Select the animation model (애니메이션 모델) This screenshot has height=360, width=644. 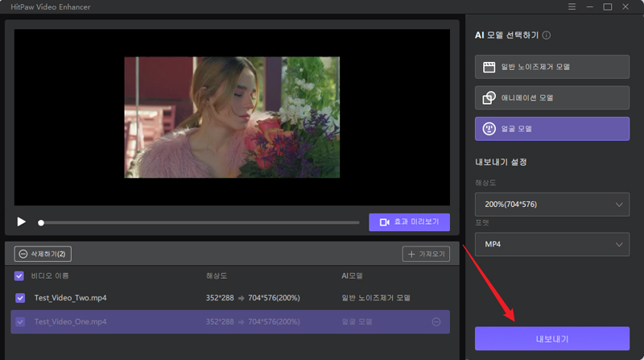tap(551, 97)
